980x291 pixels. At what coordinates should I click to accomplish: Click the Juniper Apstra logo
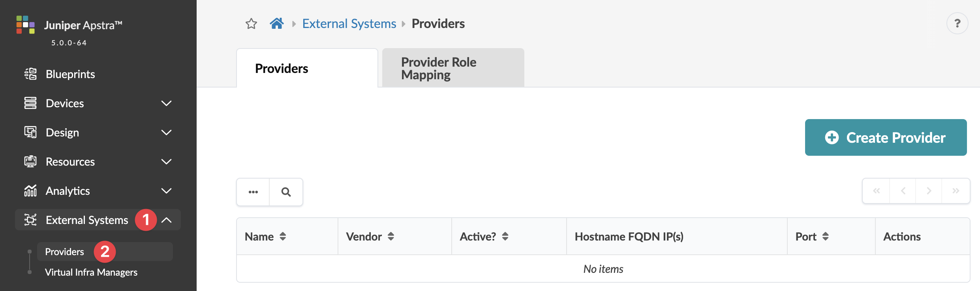coord(26,25)
